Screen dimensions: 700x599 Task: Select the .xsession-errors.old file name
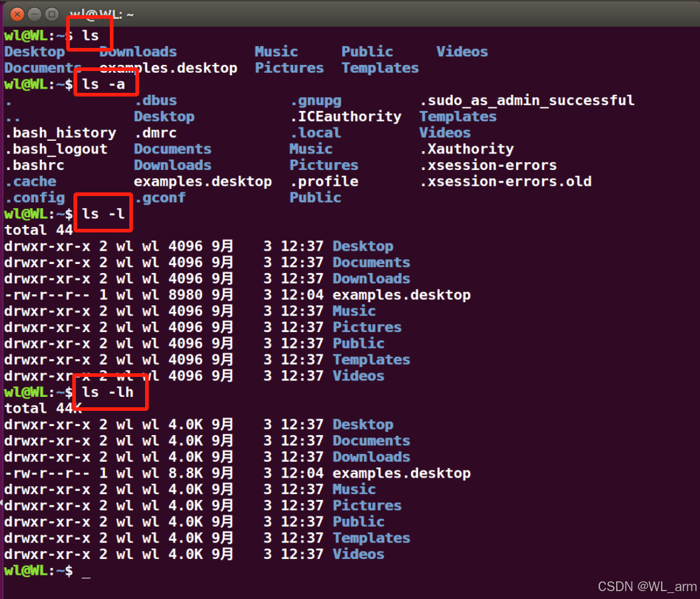[x=505, y=181]
